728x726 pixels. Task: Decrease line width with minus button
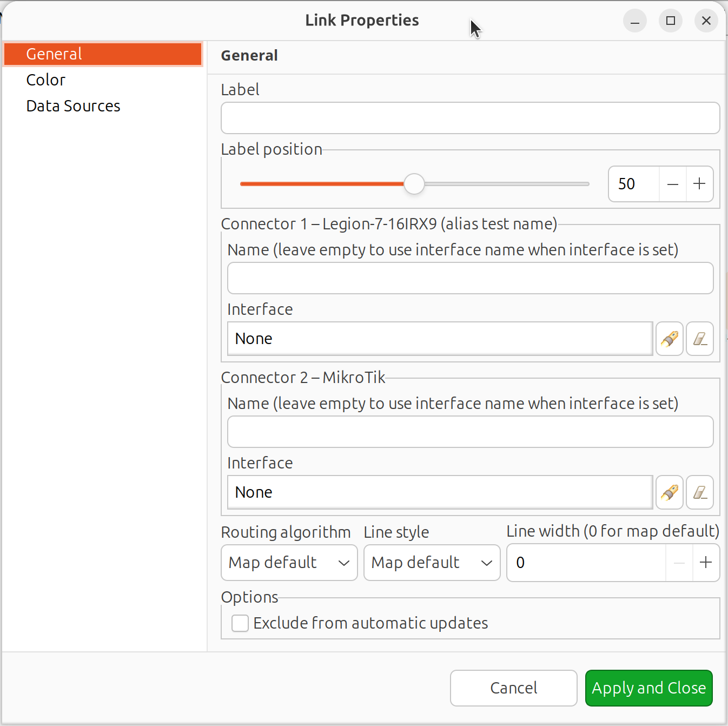click(x=679, y=563)
